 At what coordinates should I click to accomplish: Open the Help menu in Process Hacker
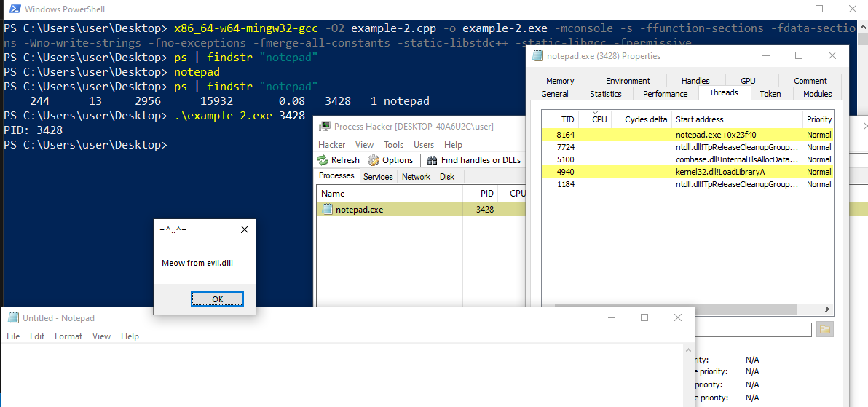[453, 145]
